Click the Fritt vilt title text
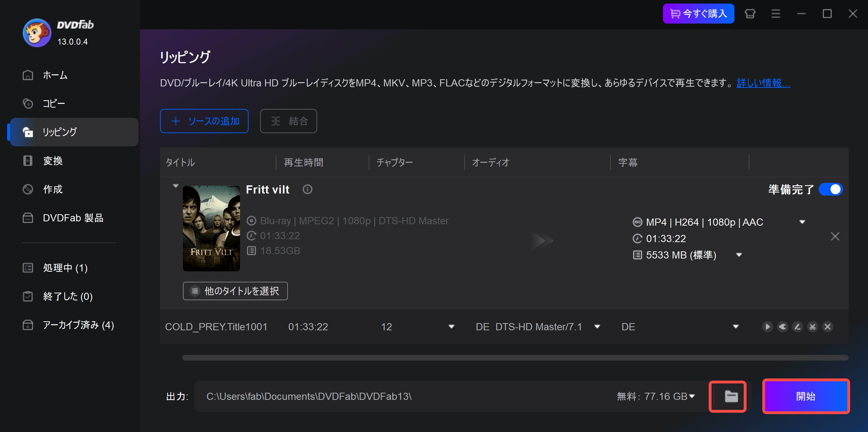 click(x=268, y=189)
